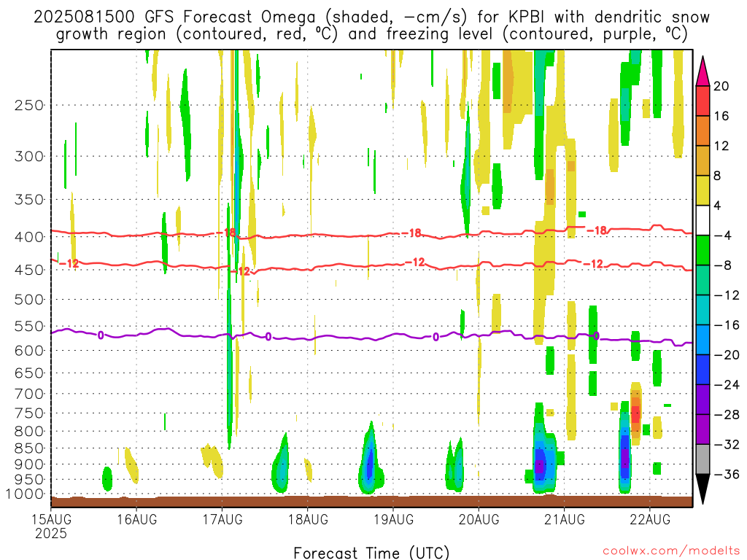Click the 250 pressure level label
Screen dimensions: 747x560
(x=29, y=105)
